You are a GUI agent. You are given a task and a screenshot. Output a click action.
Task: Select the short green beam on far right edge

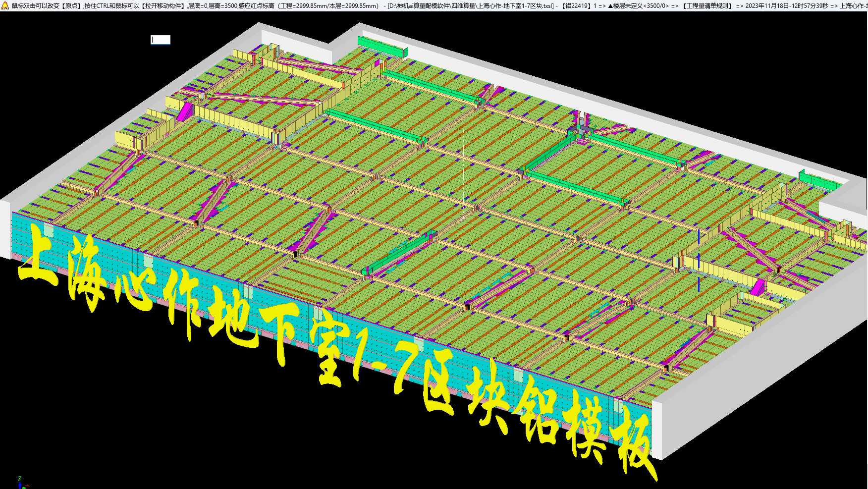pyautogui.click(x=817, y=181)
